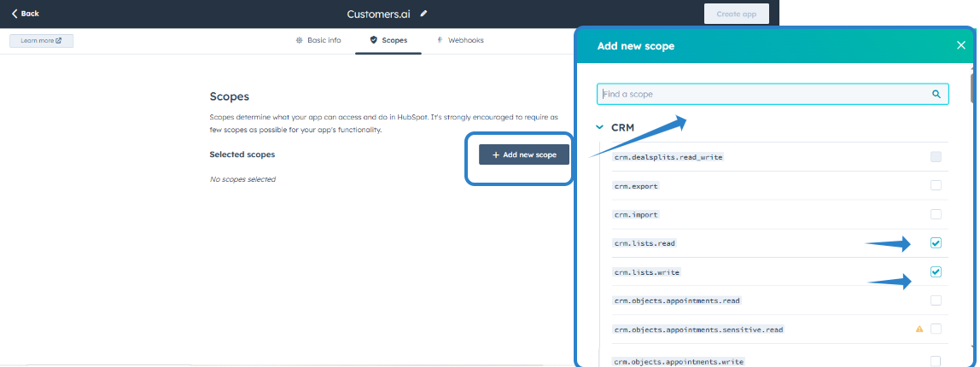Open the Webhooks tab
The width and height of the screenshot is (980, 367).
460,40
